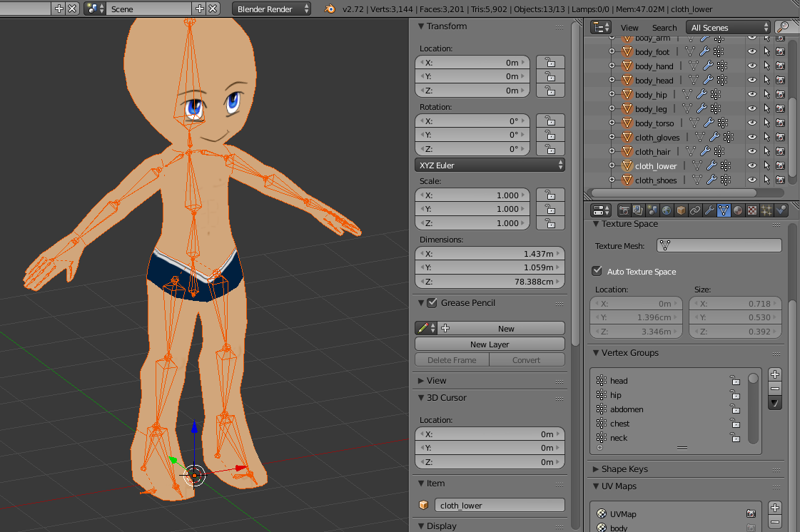The width and height of the screenshot is (800, 532).
Task: Open the Blender Render engine dropdown
Action: 271,9
